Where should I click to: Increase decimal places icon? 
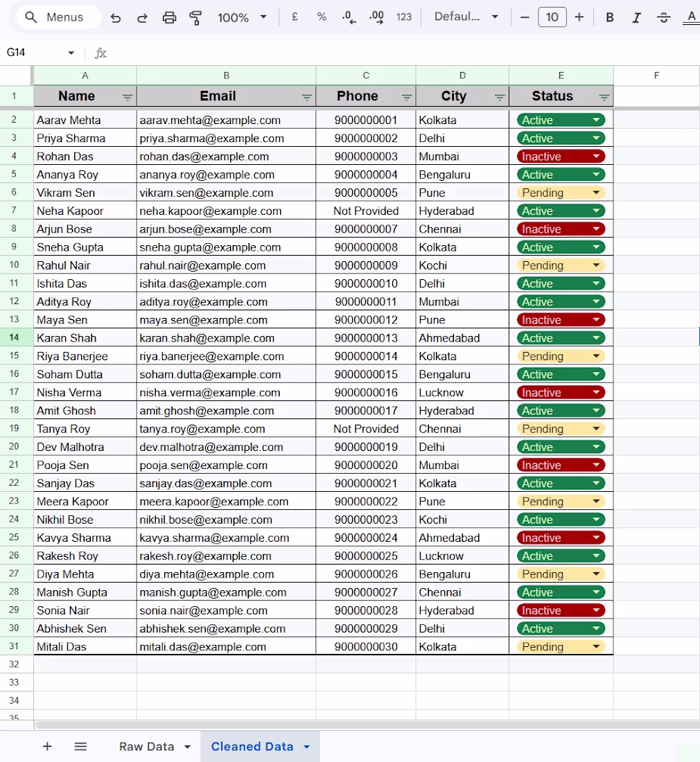click(376, 17)
